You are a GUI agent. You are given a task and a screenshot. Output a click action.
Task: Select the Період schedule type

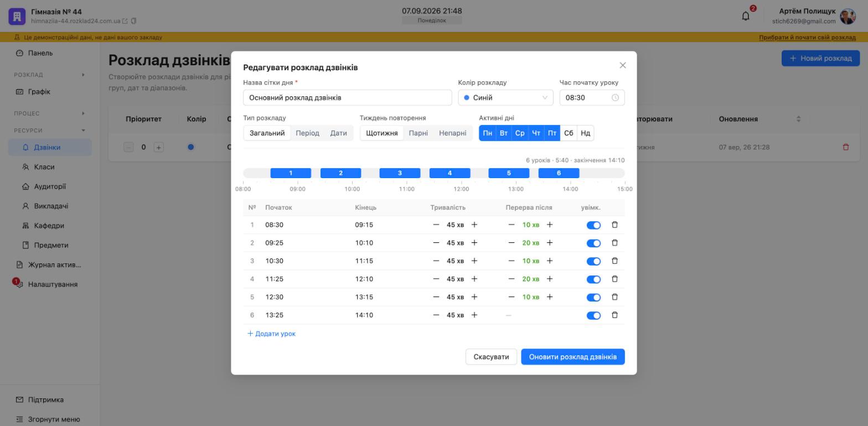click(307, 133)
